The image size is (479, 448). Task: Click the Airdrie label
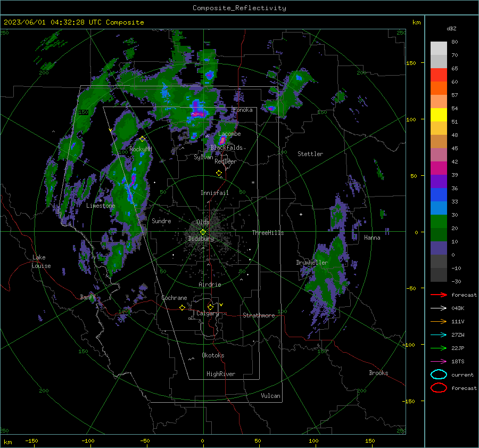click(x=210, y=284)
